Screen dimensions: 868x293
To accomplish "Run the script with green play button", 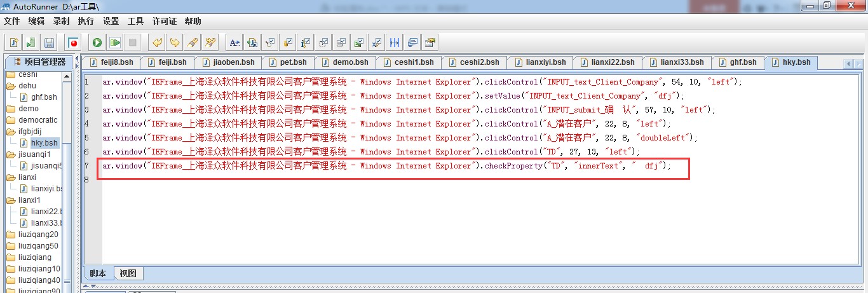I will pyautogui.click(x=97, y=43).
